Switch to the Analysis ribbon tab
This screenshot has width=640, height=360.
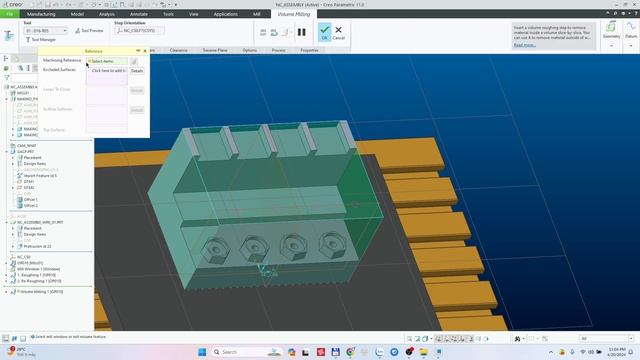pyautogui.click(x=107, y=14)
